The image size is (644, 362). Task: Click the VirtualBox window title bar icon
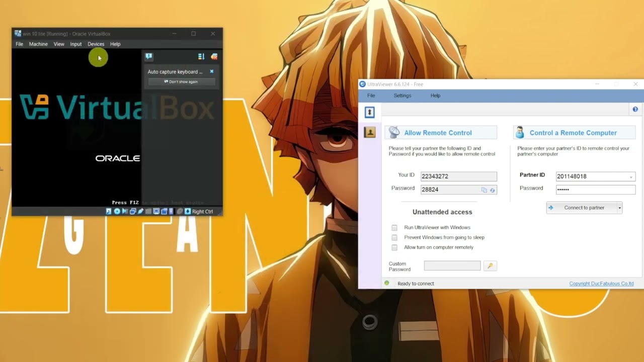tap(18, 34)
